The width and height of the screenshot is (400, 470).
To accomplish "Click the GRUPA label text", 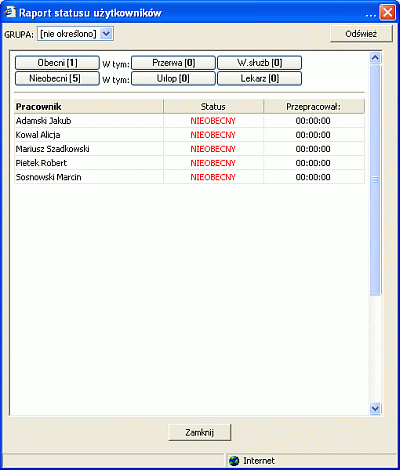I will (x=19, y=34).
